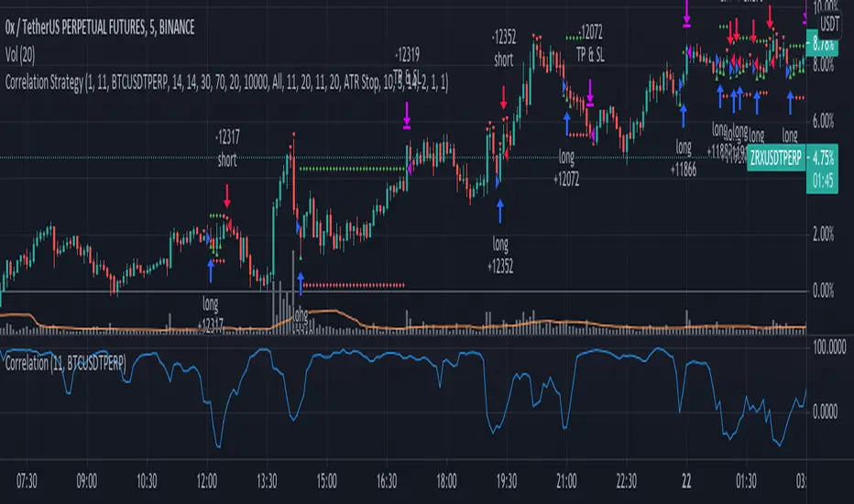Select the Vol (20) indicator legend
This screenshot has height=504, width=854.
(x=20, y=54)
